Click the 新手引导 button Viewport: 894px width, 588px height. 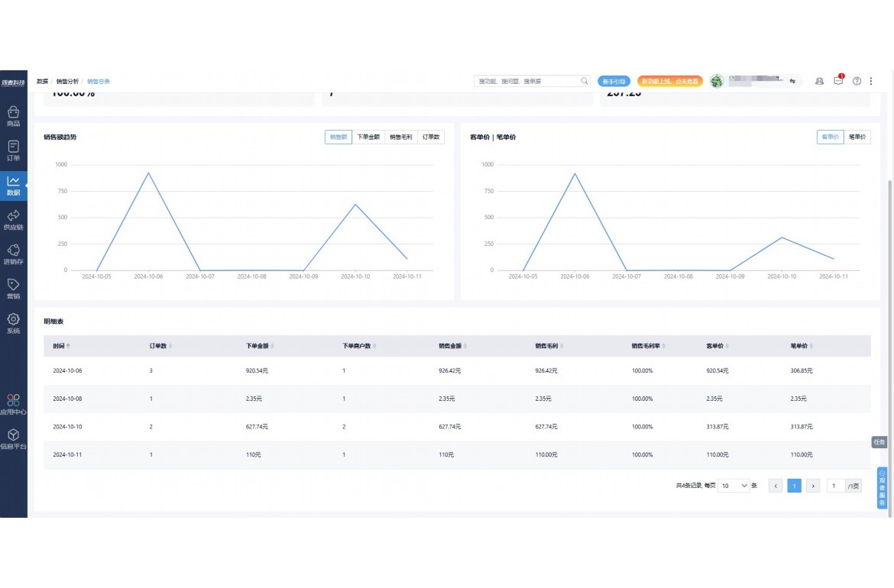(x=614, y=81)
